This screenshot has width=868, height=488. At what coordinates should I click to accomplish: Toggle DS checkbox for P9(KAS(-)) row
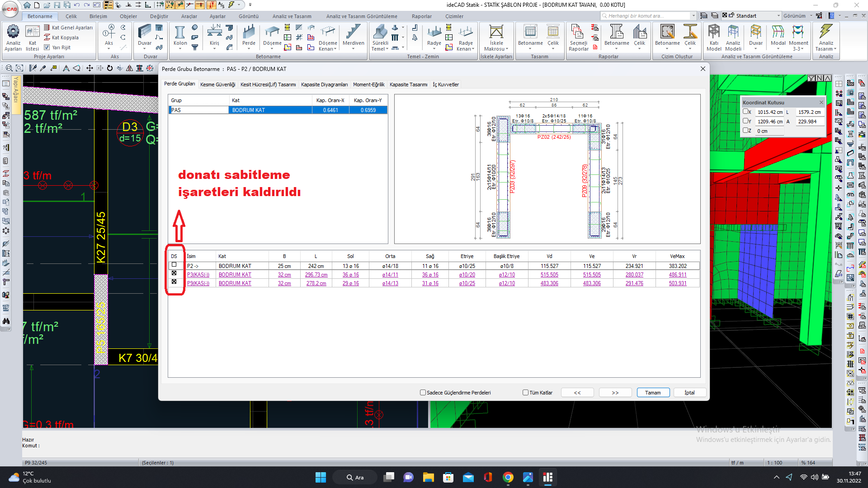click(x=174, y=282)
